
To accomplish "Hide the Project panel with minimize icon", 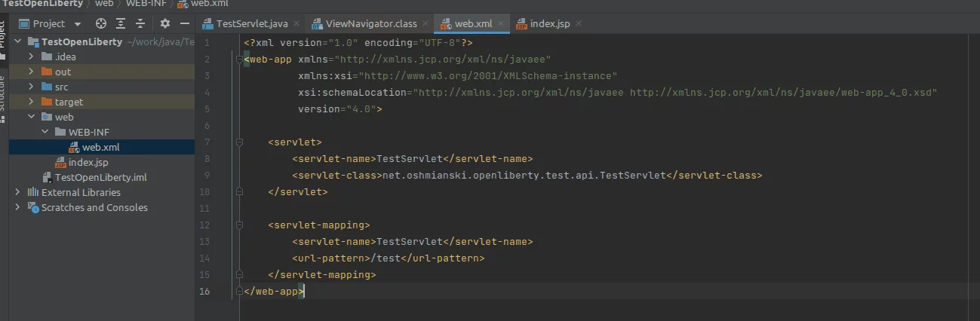I will click(184, 23).
